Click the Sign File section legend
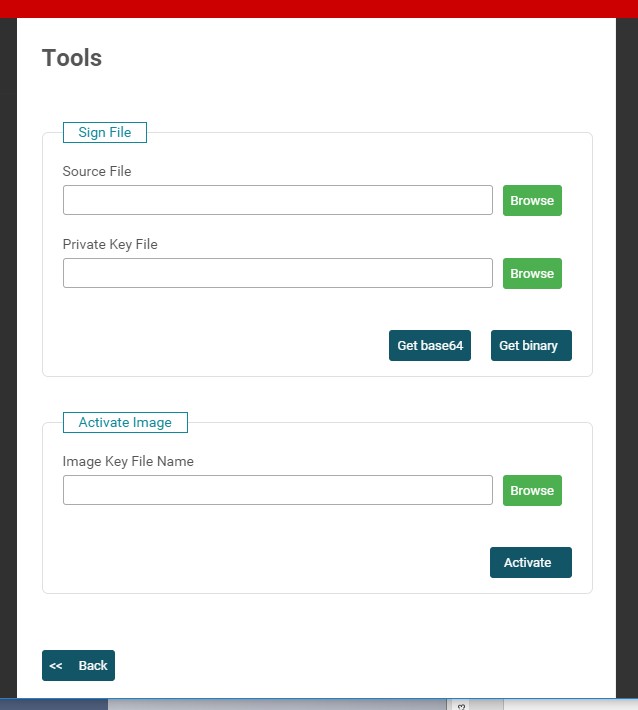Image resolution: width=638 pixels, height=710 pixels. pyautogui.click(x=105, y=132)
